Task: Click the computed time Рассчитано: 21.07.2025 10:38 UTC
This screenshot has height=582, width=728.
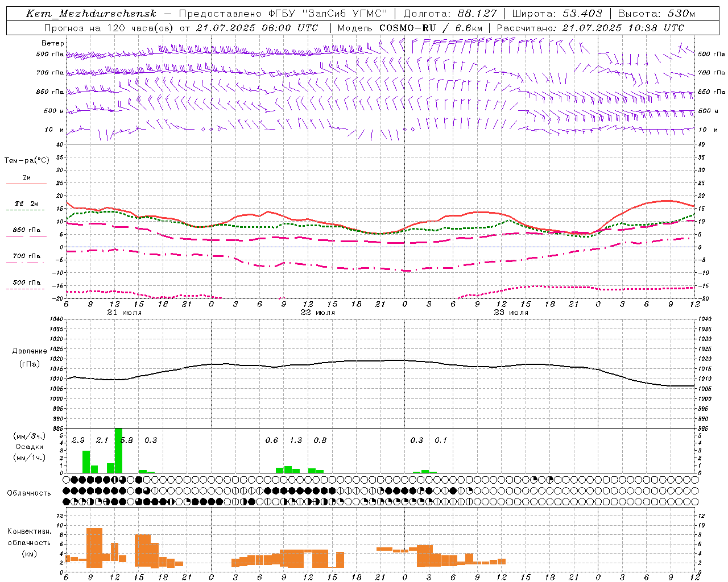Action: 590,28
